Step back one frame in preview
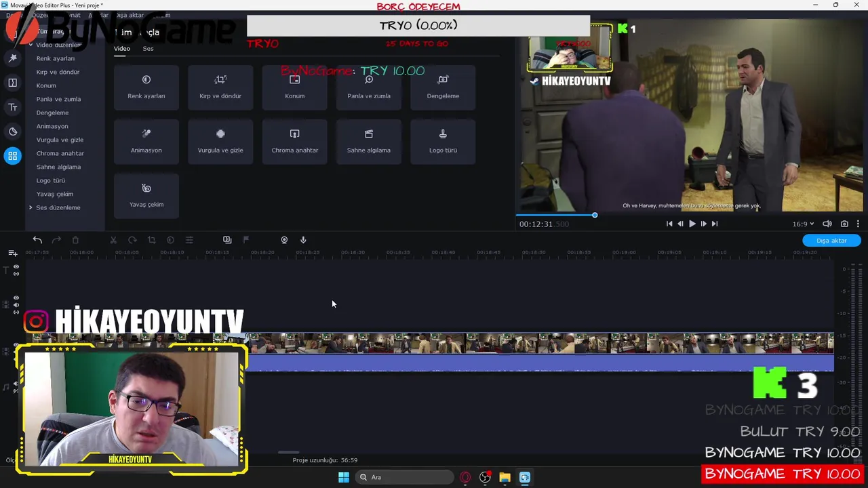Viewport: 868px width, 488px height. pyautogui.click(x=680, y=224)
